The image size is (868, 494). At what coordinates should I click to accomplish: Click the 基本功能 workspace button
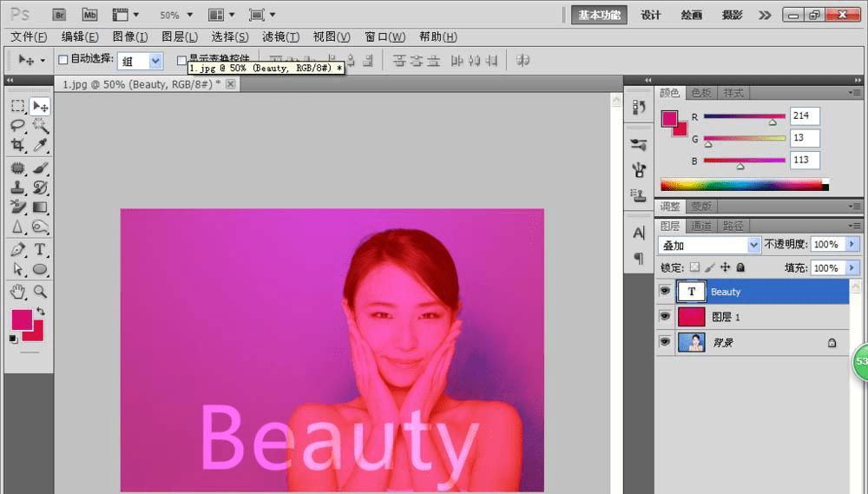point(600,15)
